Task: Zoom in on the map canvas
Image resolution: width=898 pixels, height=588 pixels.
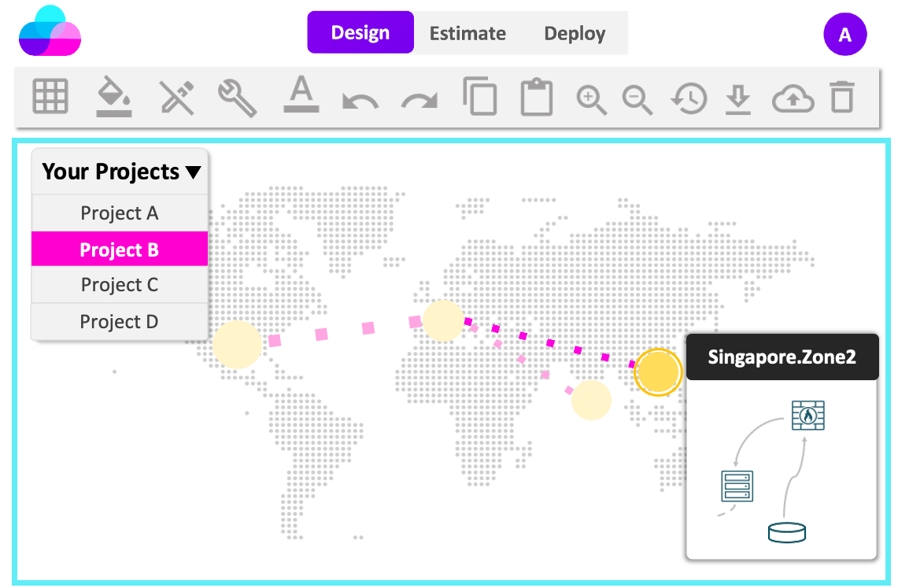Action: [x=591, y=96]
